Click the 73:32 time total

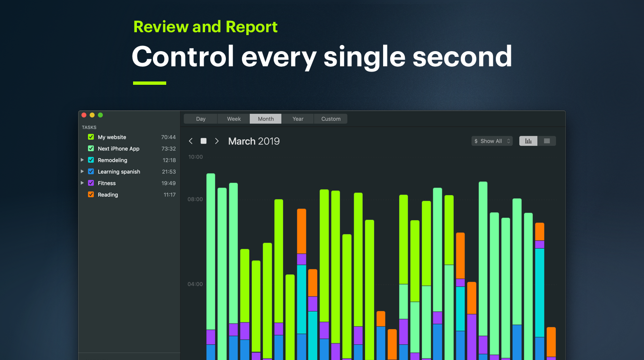[x=168, y=149]
